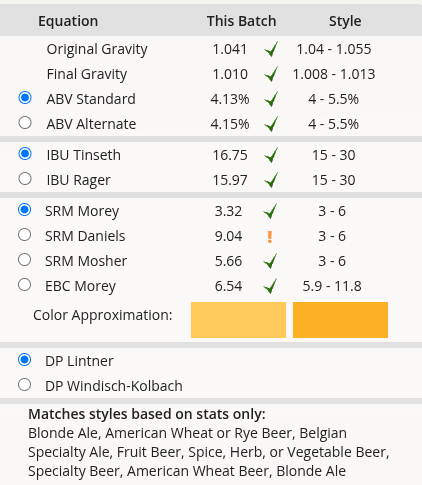422x485 pixels.
Task: Click the This Batch color approximation swatch
Action: point(238,320)
